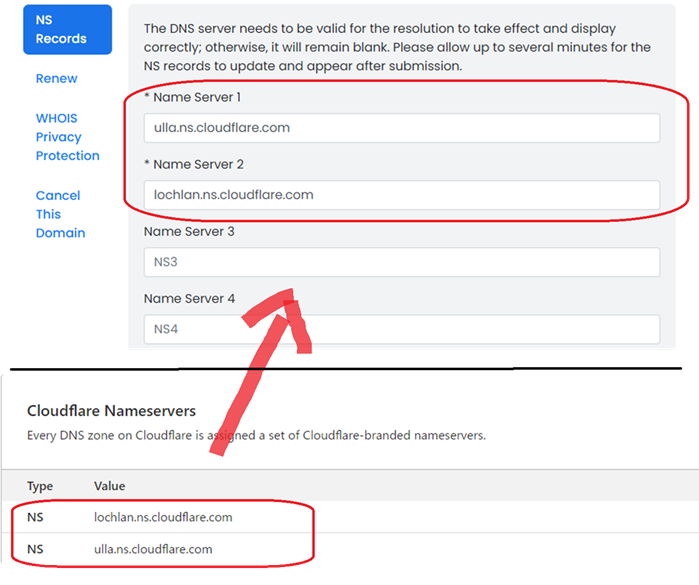
Task: Click NS type cell in ulla table row
Action: (x=35, y=549)
